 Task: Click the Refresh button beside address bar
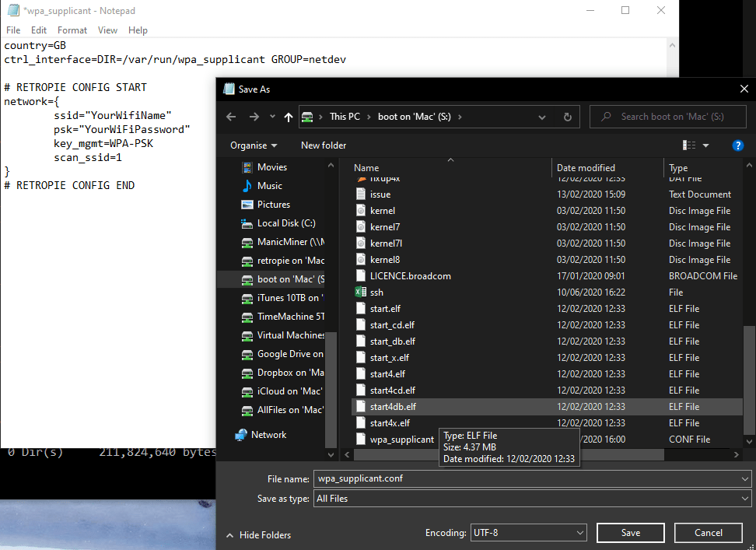568,117
